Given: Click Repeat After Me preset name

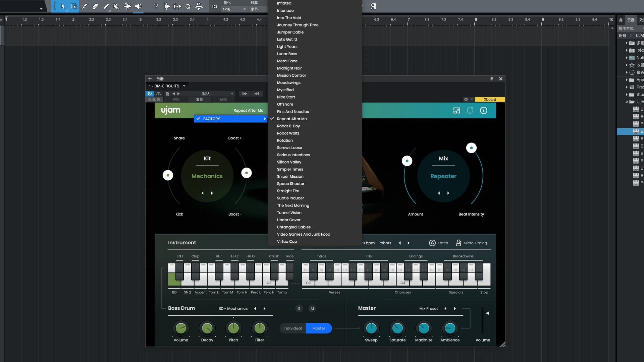Looking at the screenshot, I should pyautogui.click(x=248, y=111).
